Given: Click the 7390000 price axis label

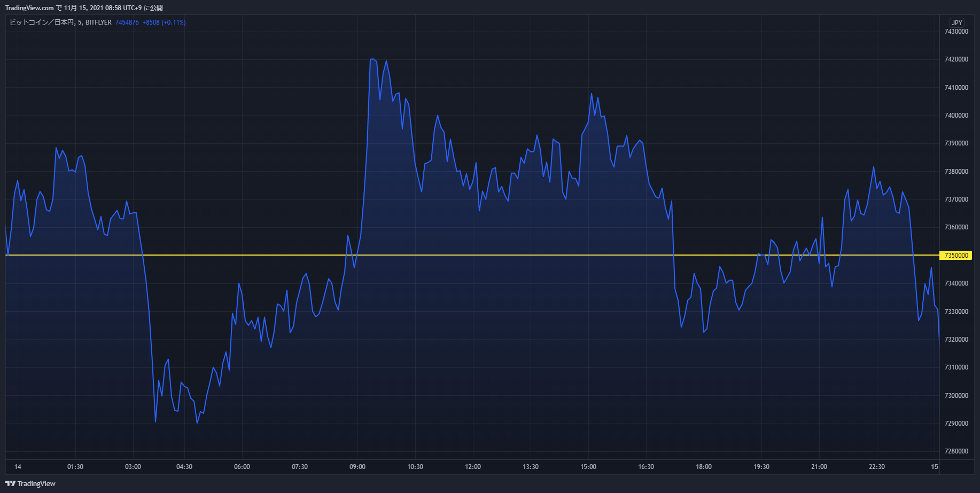Looking at the screenshot, I should pos(956,143).
